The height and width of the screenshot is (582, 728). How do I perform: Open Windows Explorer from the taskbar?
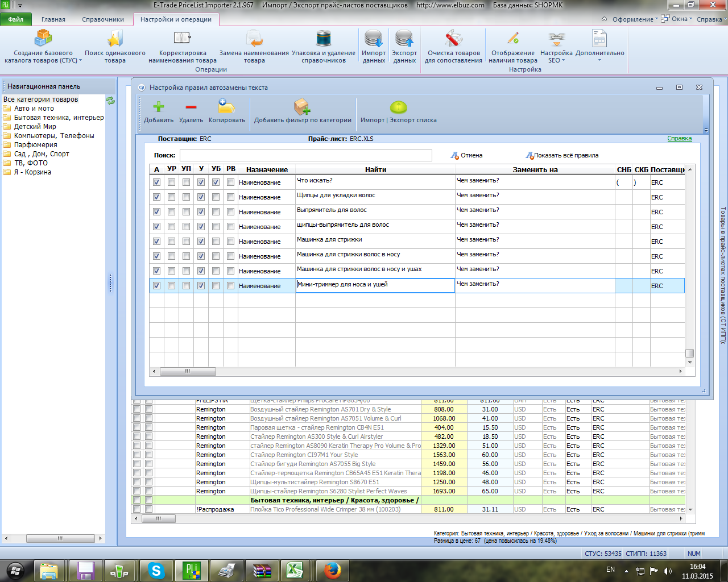coord(49,570)
